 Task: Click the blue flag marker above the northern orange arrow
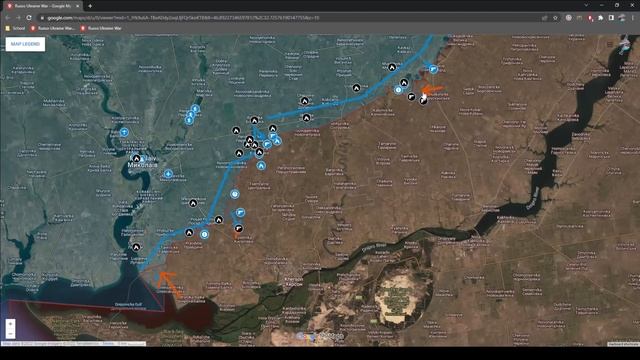pyautogui.click(x=433, y=69)
